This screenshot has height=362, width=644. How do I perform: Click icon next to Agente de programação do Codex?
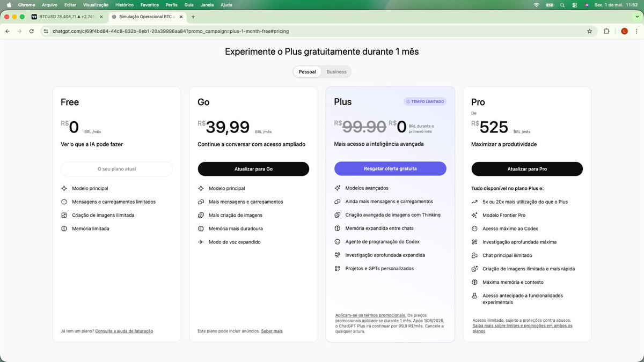coord(338,242)
